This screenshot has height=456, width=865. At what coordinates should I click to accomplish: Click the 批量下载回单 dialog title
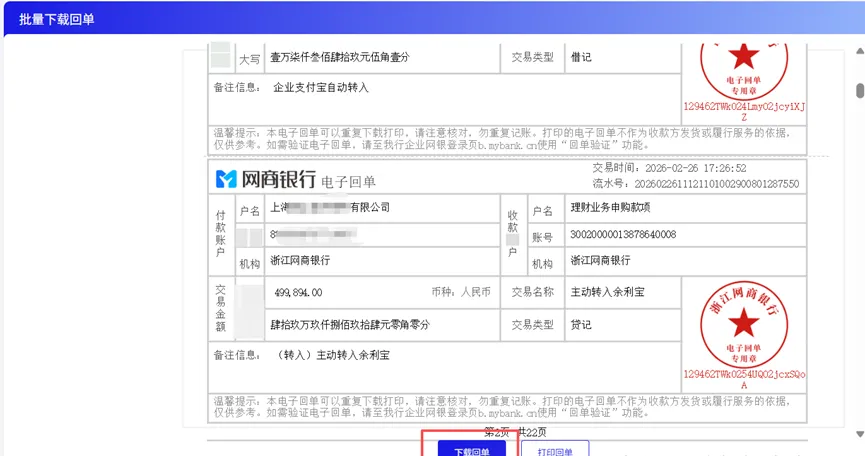pyautogui.click(x=57, y=19)
